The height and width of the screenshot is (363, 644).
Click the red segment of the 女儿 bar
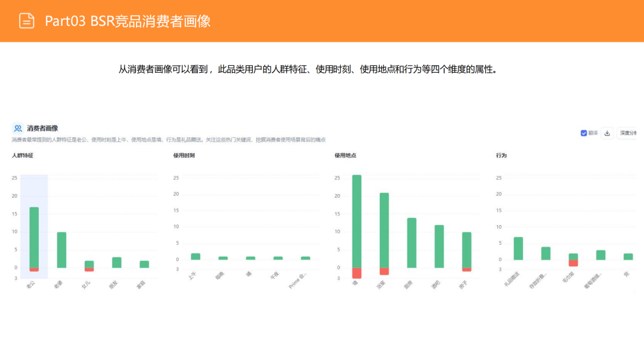89,270
